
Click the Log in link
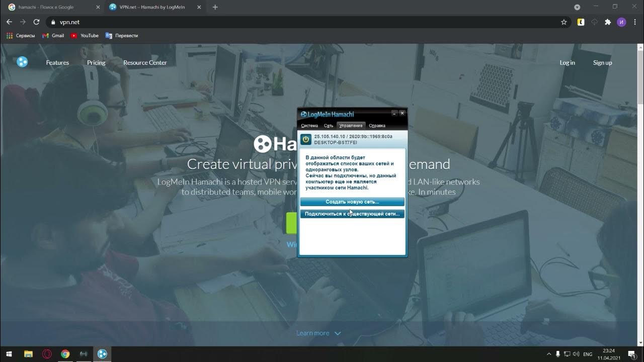(567, 63)
